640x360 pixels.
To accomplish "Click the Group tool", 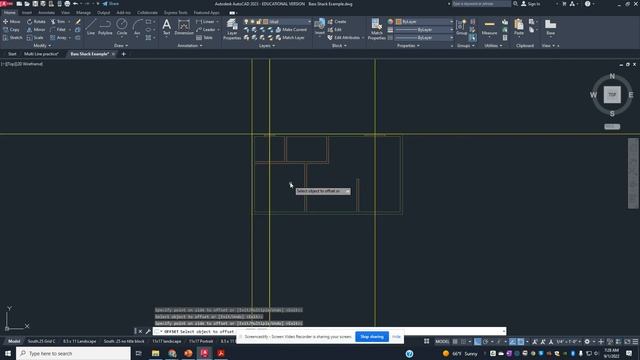I will point(462,27).
